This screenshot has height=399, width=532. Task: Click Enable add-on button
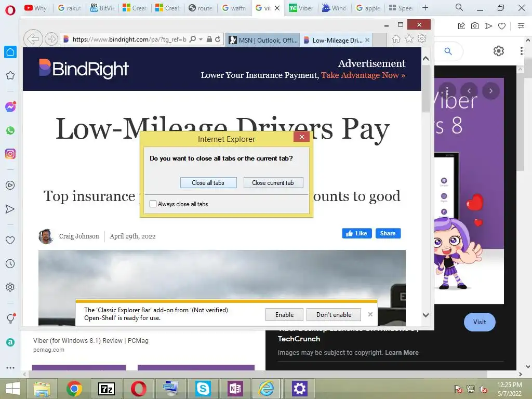point(284,314)
